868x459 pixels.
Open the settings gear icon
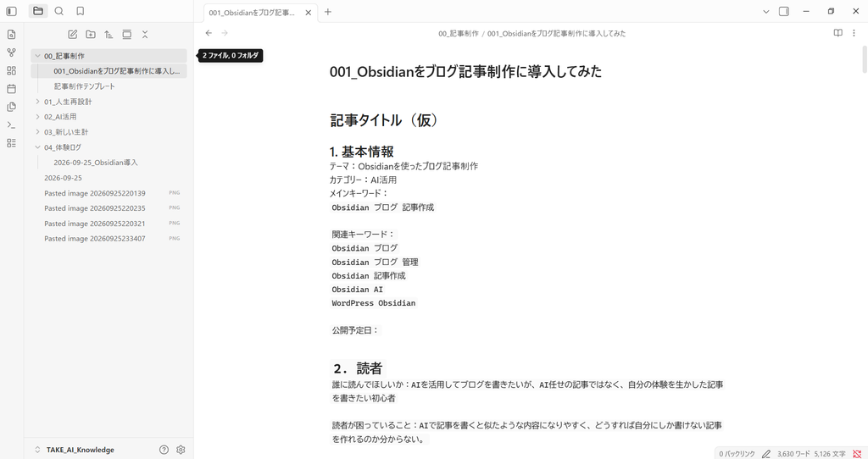click(x=181, y=450)
